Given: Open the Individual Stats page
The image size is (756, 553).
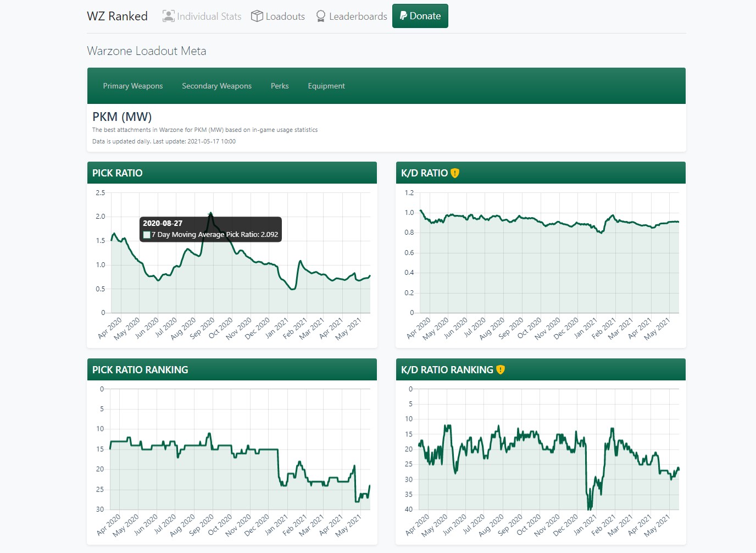Looking at the screenshot, I should [x=209, y=16].
